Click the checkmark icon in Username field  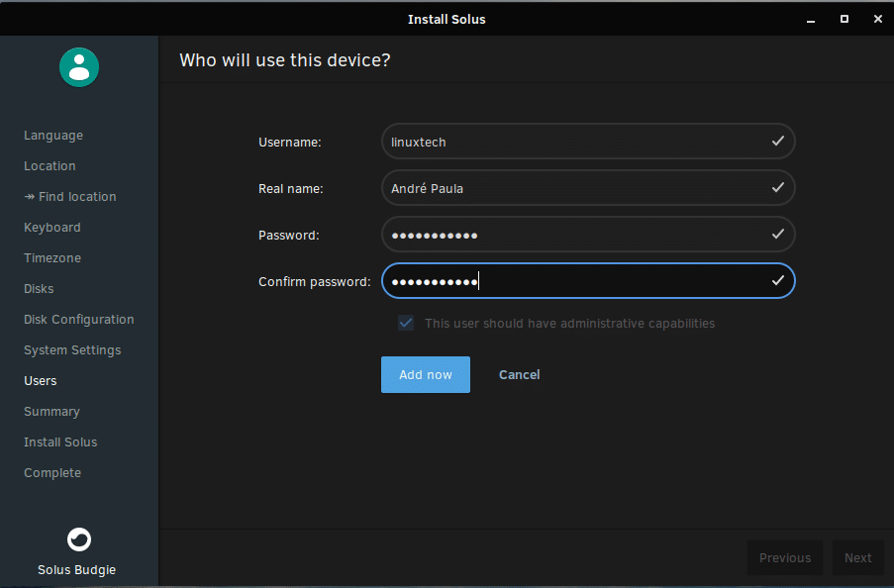778,141
